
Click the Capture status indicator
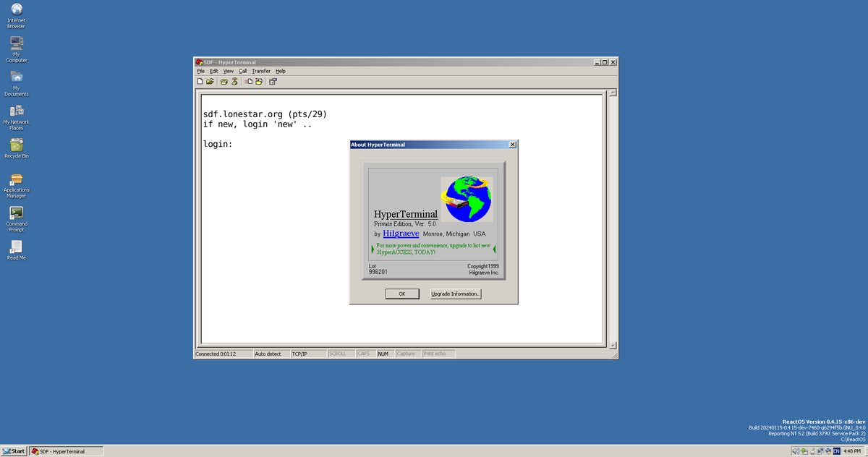point(408,354)
